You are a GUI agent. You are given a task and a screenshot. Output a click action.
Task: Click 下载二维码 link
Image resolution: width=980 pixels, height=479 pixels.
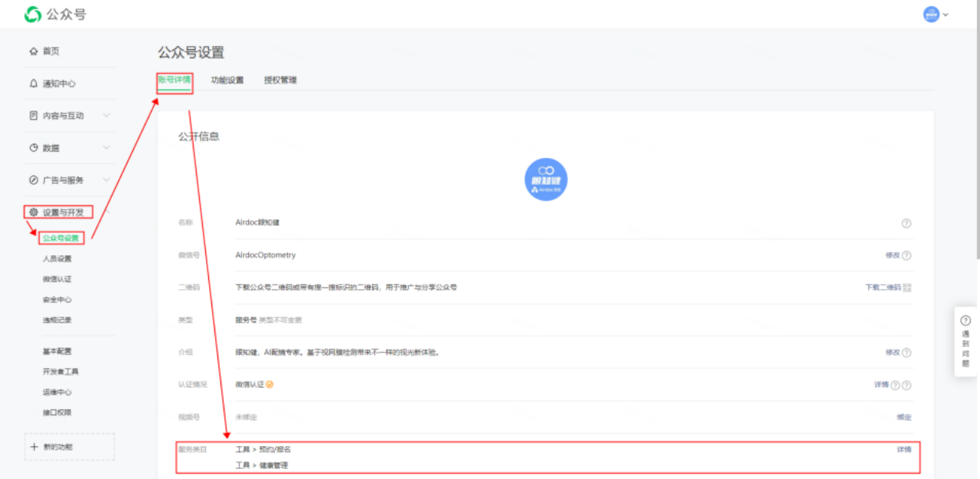click(882, 287)
